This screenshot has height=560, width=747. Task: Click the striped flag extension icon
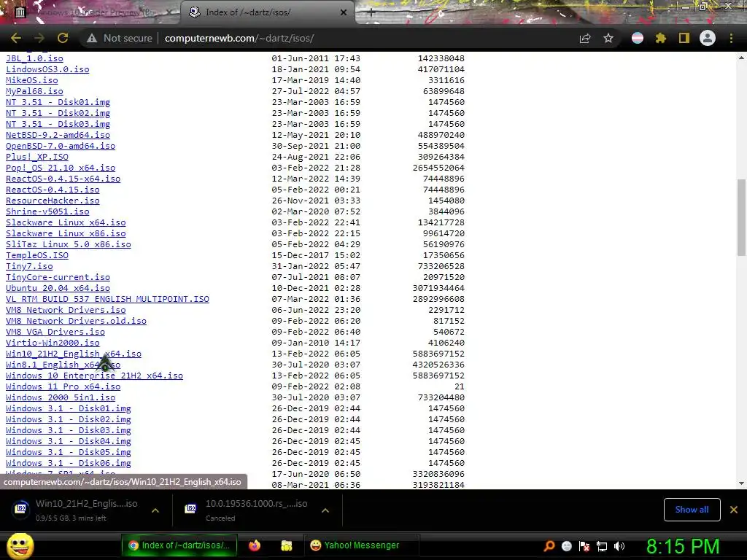(638, 38)
